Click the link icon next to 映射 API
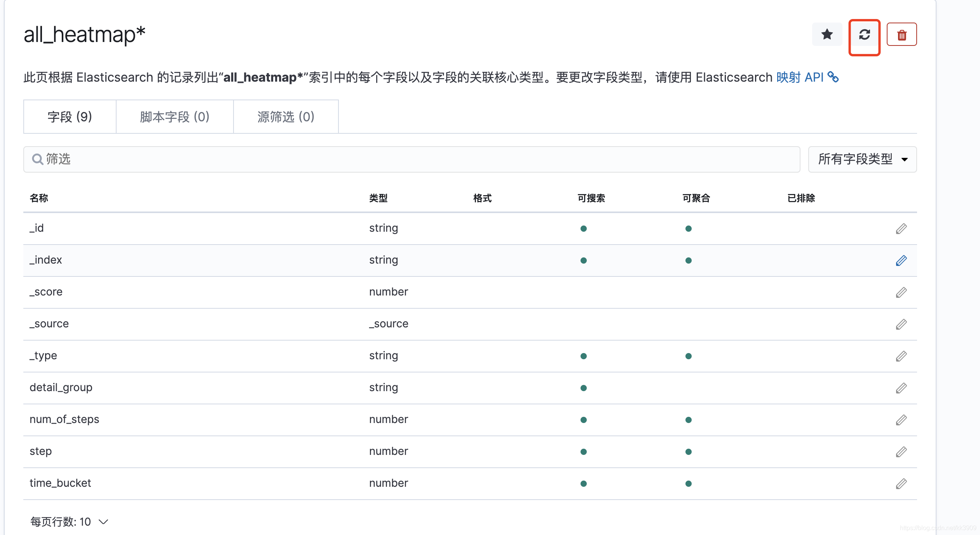Viewport: 980px width, 535px height. (833, 77)
